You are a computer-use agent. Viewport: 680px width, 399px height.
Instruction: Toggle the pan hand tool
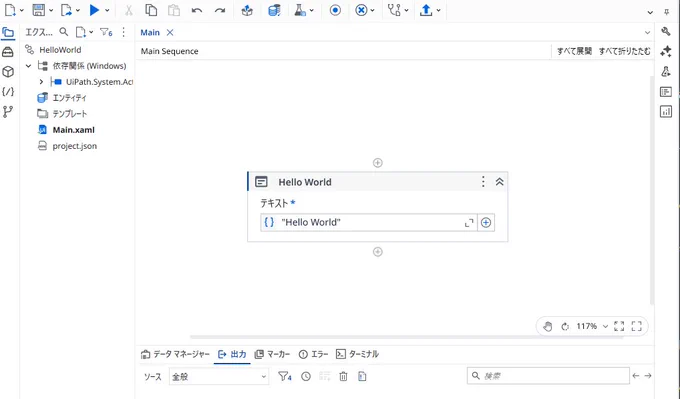click(548, 327)
